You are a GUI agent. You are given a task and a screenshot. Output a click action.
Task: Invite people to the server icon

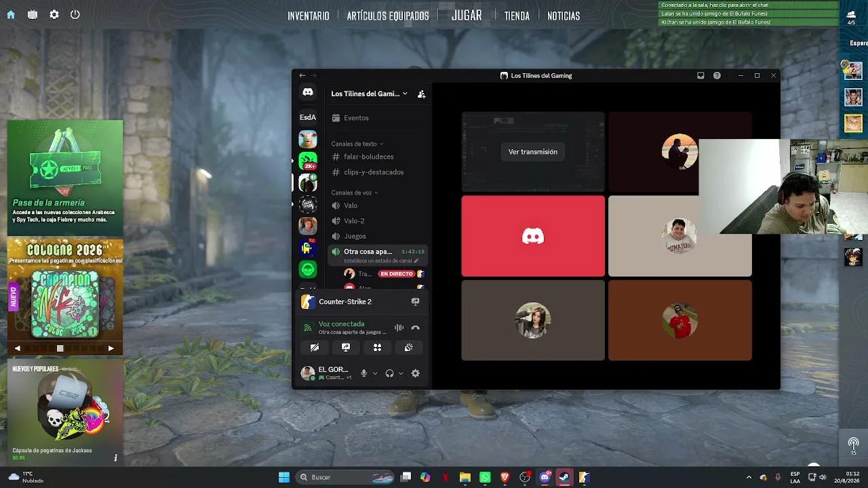click(x=421, y=94)
